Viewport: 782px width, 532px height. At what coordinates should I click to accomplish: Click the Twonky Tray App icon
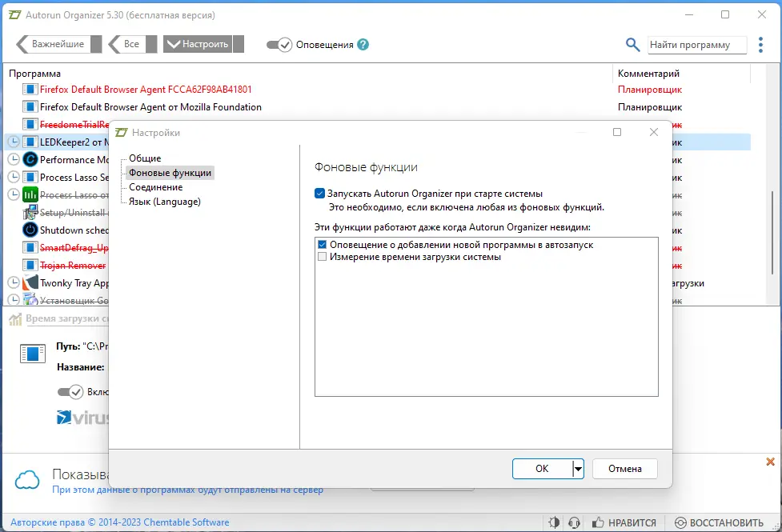[x=30, y=282]
